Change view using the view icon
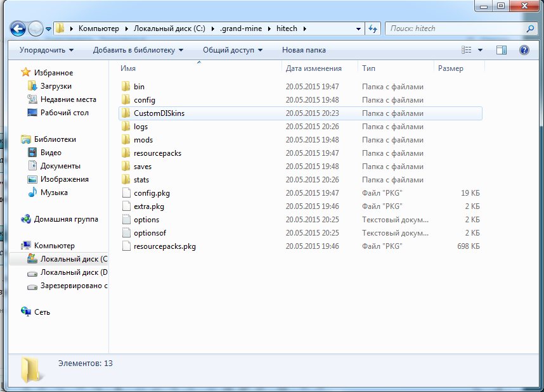The image size is (544, 392). pyautogui.click(x=466, y=50)
